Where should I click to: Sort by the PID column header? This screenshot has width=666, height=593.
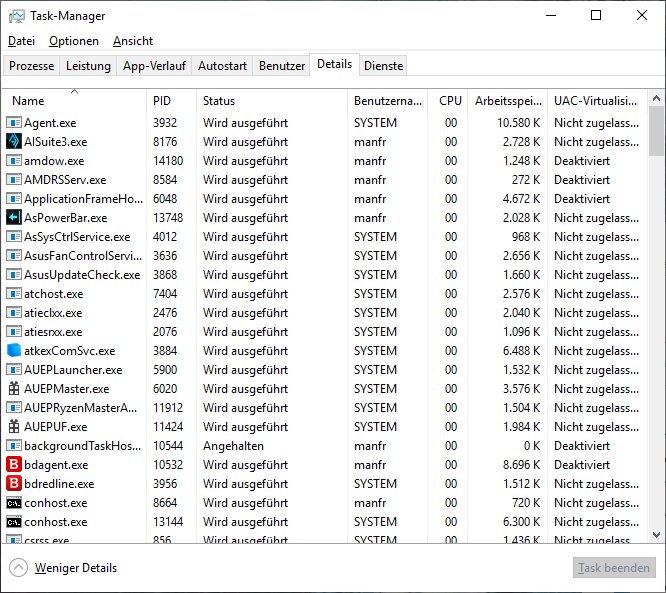[172, 101]
